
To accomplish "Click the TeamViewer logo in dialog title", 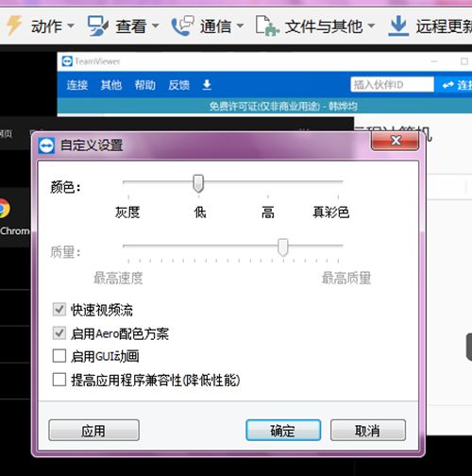I will pyautogui.click(x=46, y=145).
